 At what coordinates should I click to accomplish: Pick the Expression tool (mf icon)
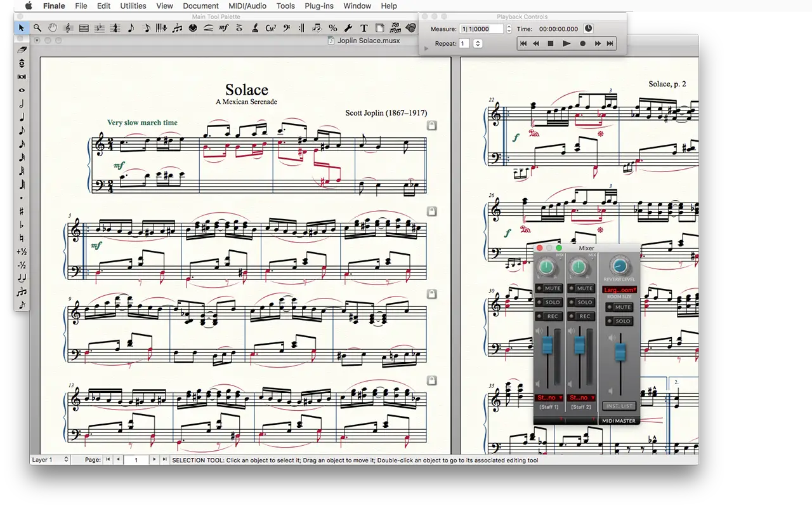pyautogui.click(x=224, y=28)
